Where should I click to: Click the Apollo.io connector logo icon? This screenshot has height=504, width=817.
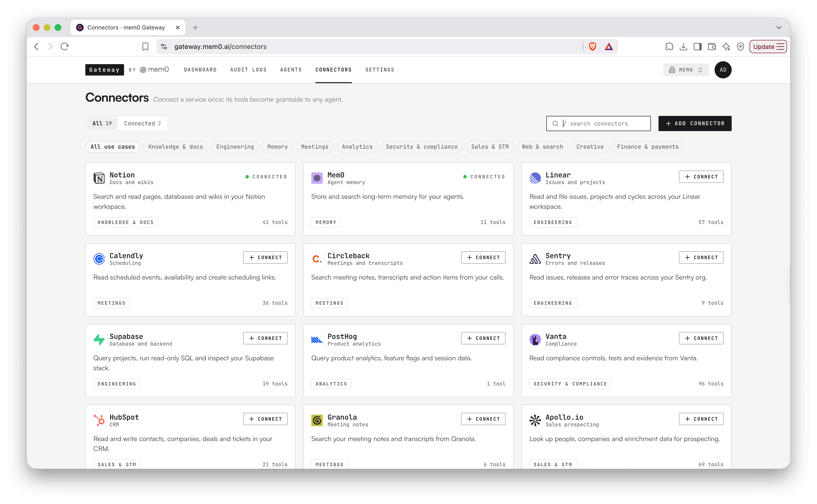click(x=535, y=420)
